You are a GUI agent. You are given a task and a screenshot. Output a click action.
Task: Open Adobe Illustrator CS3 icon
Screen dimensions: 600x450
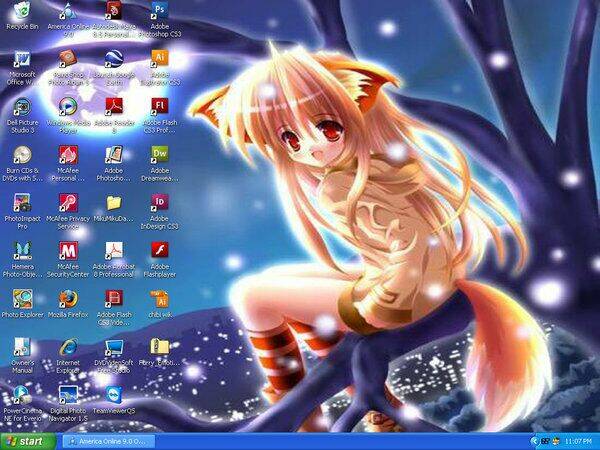(x=160, y=58)
